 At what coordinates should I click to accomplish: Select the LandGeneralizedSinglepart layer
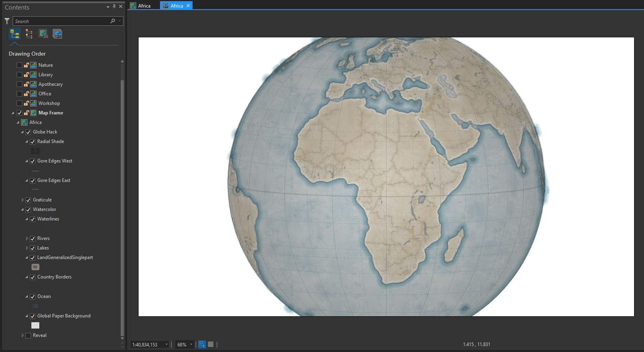65,257
